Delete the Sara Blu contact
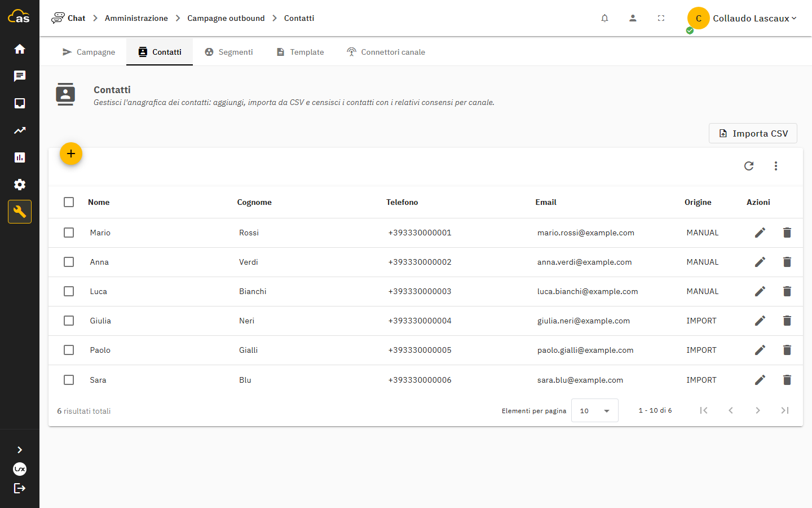This screenshot has height=508, width=812. click(x=787, y=380)
